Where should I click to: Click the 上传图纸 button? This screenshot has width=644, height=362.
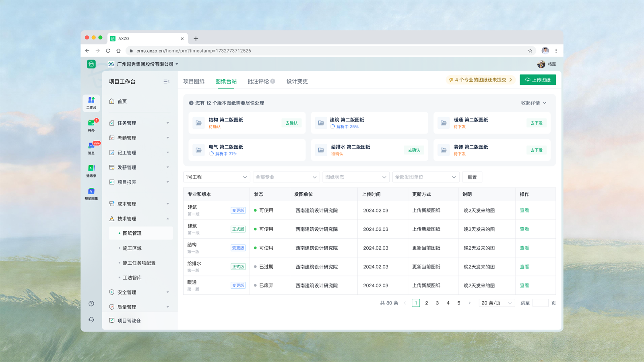coord(537,80)
